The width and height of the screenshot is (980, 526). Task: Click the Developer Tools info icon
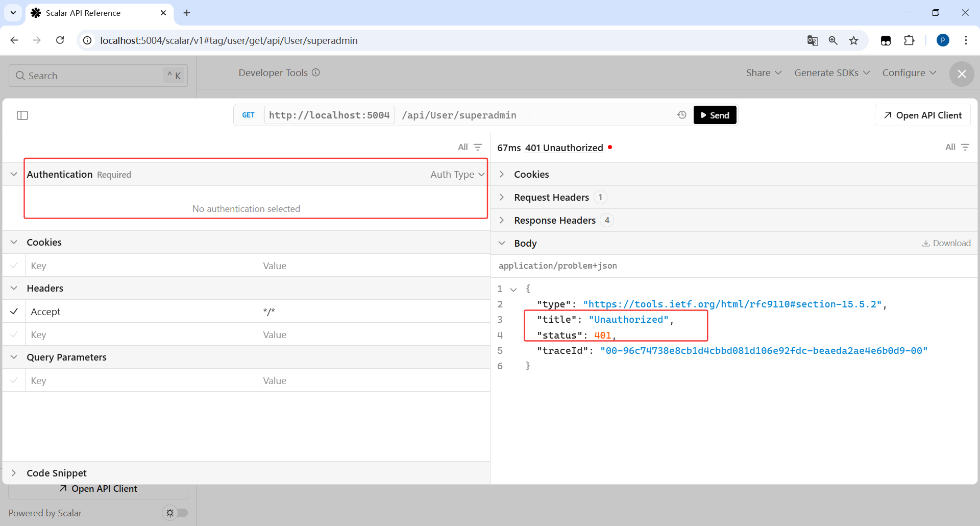click(316, 73)
